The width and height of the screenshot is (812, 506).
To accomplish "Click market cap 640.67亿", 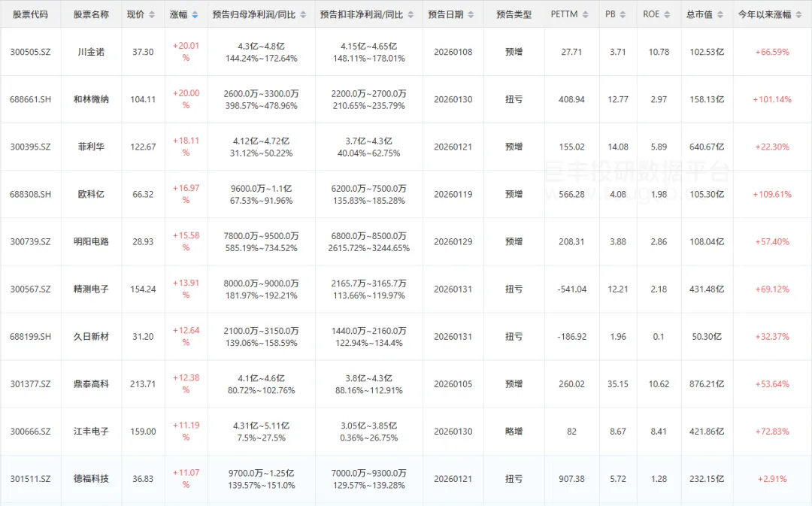I will (x=707, y=147).
